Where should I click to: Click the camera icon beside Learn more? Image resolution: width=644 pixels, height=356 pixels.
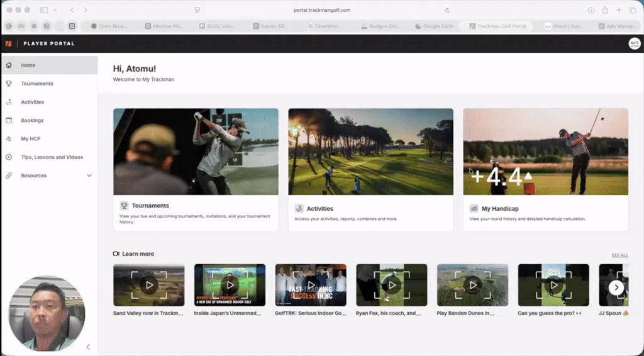tap(116, 253)
